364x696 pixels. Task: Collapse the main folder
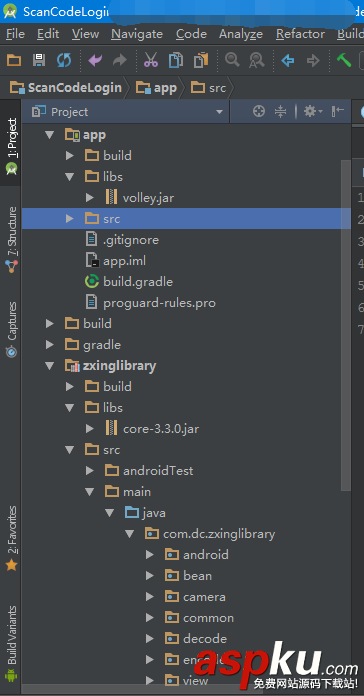point(89,492)
